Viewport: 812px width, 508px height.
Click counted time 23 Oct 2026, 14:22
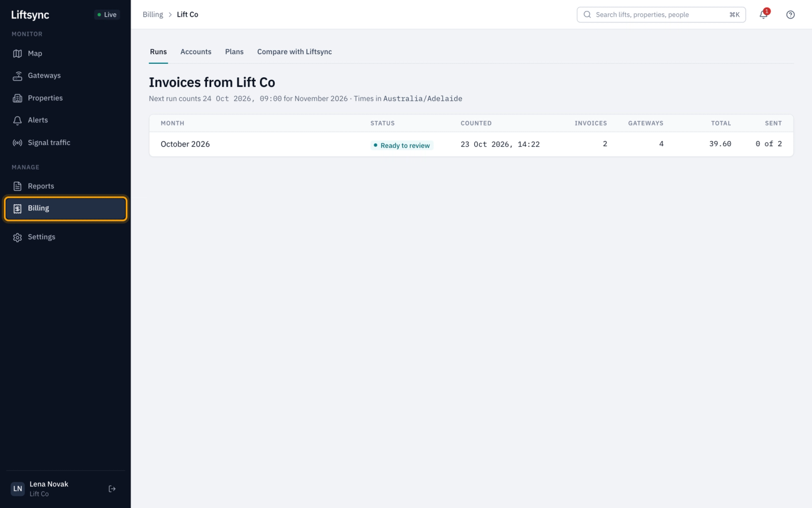500,144
